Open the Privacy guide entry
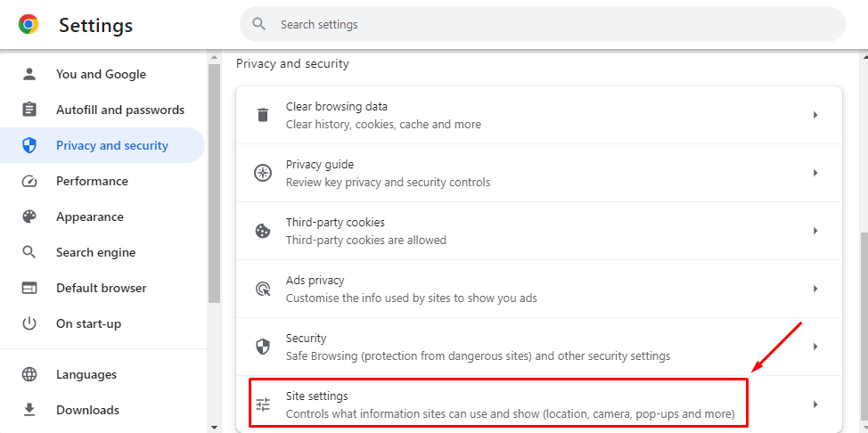The height and width of the screenshot is (433, 868). click(x=538, y=173)
